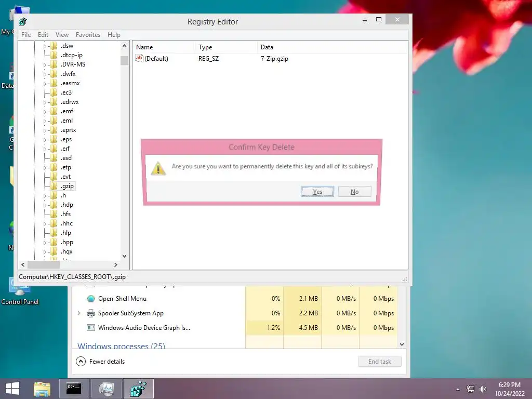Expand the .emf registry key
This screenshot has height=399, width=532.
click(x=45, y=111)
